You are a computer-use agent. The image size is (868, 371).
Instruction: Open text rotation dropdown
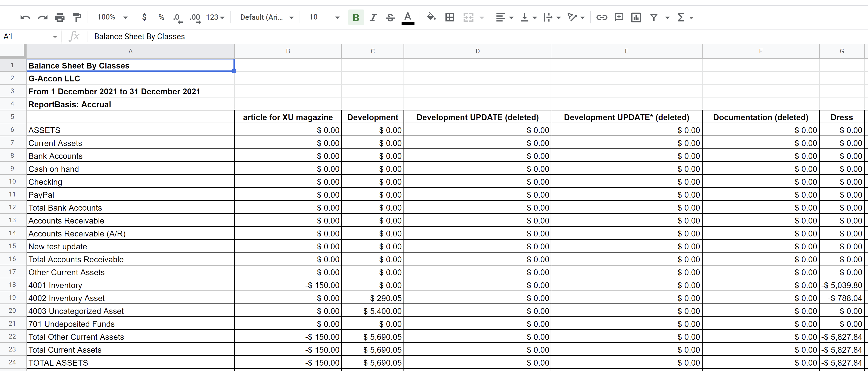583,18
